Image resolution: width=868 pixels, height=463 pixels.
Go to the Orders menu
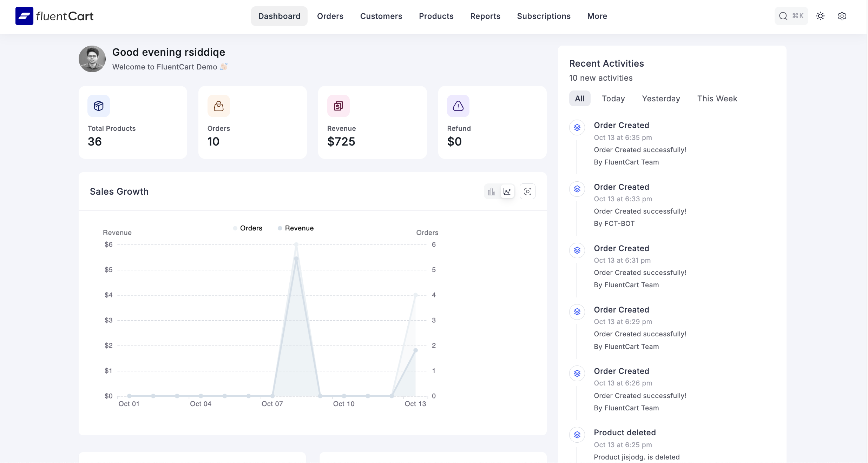(x=330, y=16)
